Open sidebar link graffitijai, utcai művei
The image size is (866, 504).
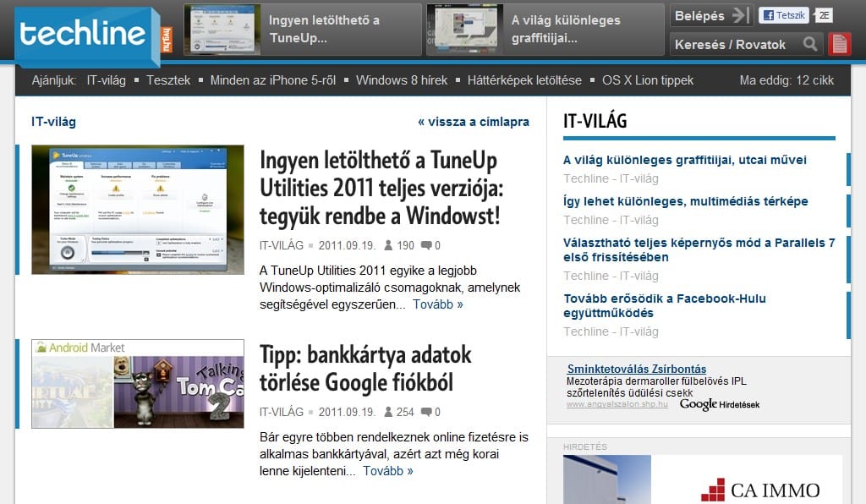point(685,160)
